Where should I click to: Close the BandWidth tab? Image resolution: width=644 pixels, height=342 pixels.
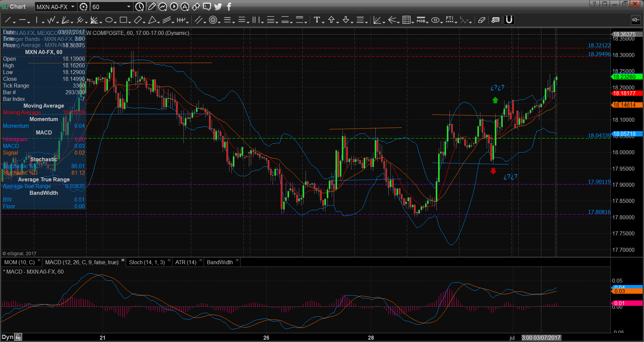click(x=237, y=260)
